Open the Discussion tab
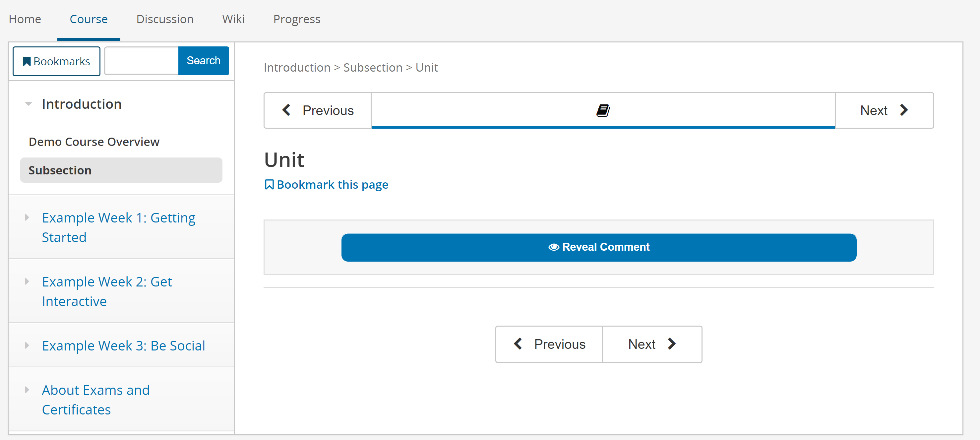 point(165,19)
